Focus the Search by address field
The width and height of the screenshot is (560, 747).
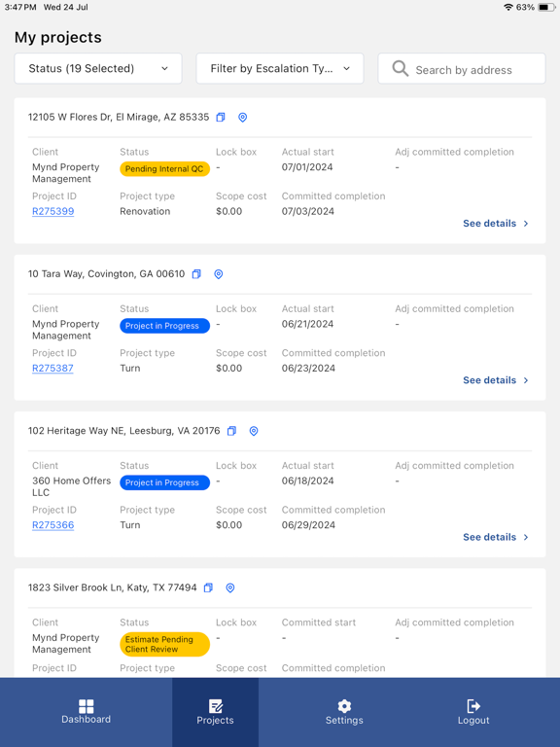(x=462, y=69)
